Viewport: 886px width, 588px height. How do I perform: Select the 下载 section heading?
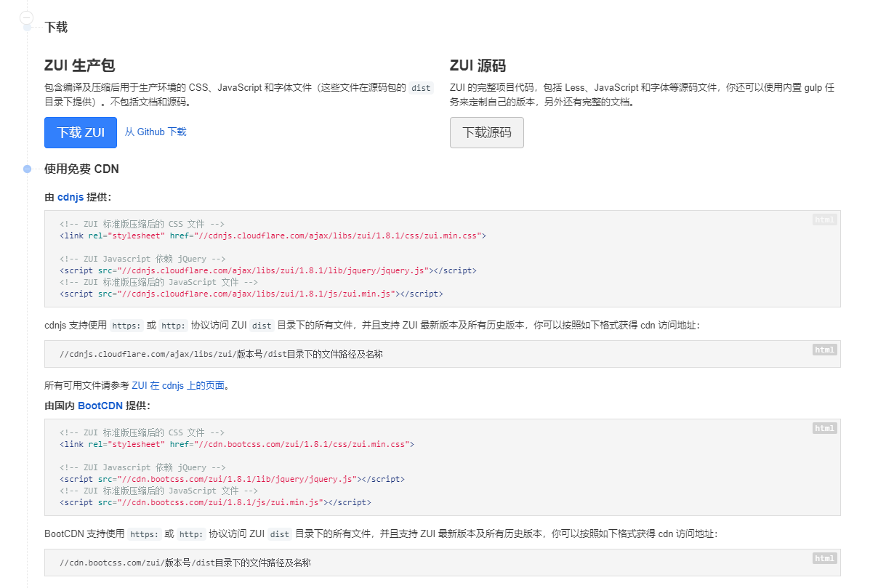coord(56,28)
